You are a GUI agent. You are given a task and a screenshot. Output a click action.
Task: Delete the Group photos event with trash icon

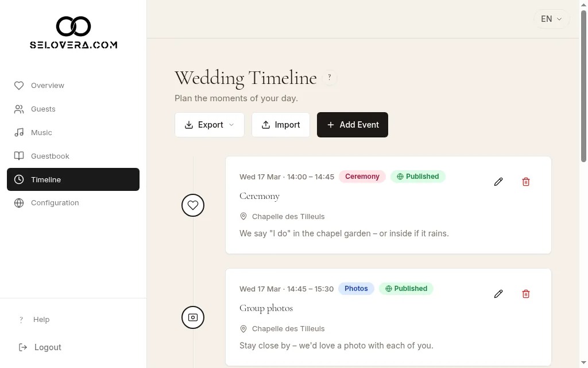point(526,294)
